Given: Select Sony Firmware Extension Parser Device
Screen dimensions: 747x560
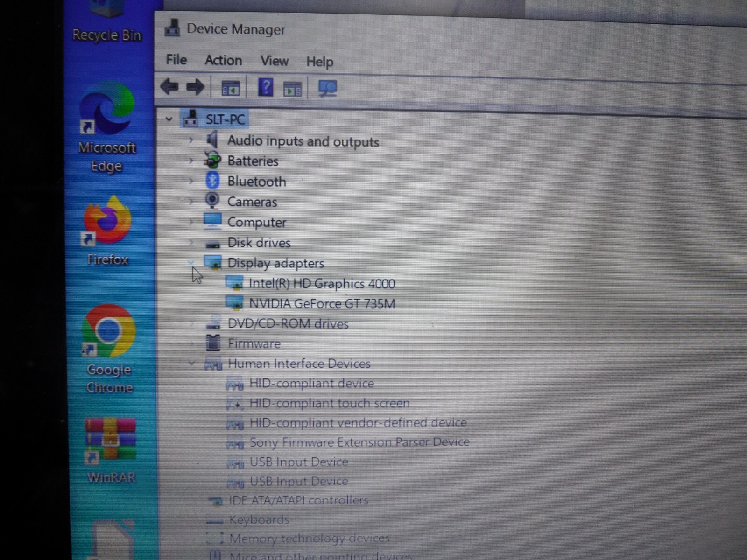Looking at the screenshot, I should tap(359, 442).
